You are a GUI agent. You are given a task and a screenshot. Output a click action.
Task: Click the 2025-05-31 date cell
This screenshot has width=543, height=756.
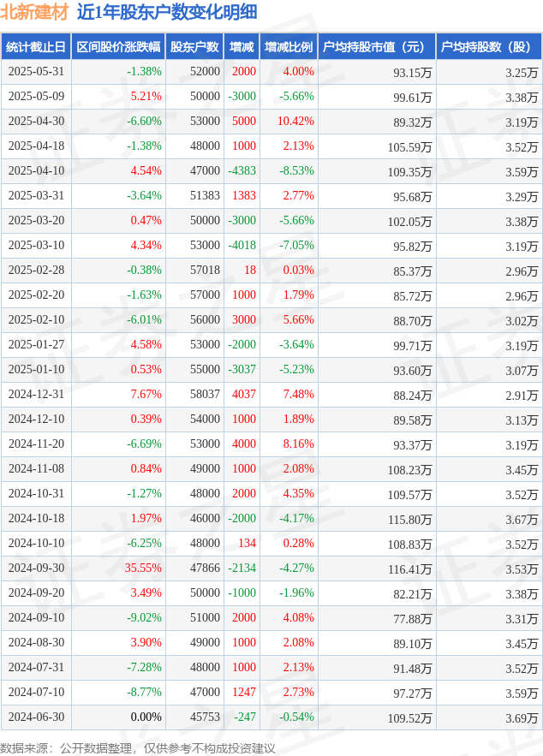36,72
